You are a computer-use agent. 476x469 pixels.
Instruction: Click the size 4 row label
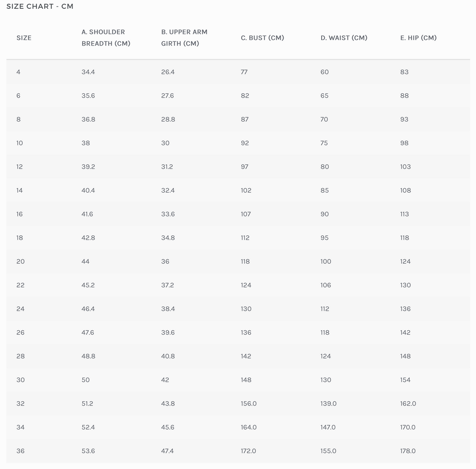click(x=19, y=72)
